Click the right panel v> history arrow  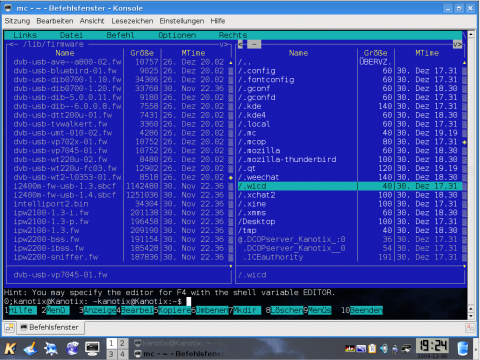tap(457, 44)
